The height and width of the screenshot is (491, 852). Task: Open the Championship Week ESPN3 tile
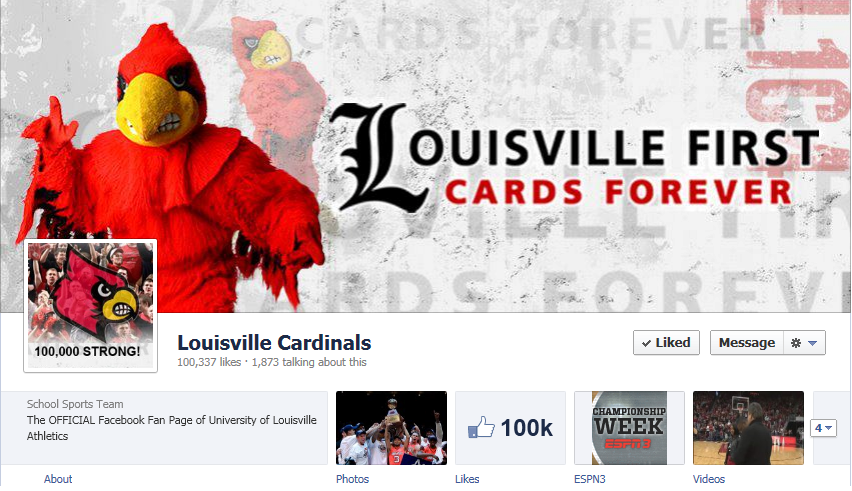[629, 428]
